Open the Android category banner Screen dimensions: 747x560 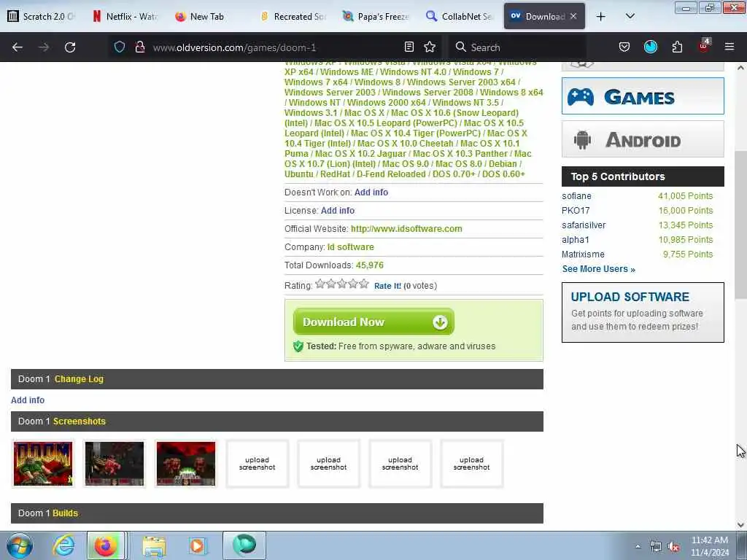pyautogui.click(x=643, y=139)
